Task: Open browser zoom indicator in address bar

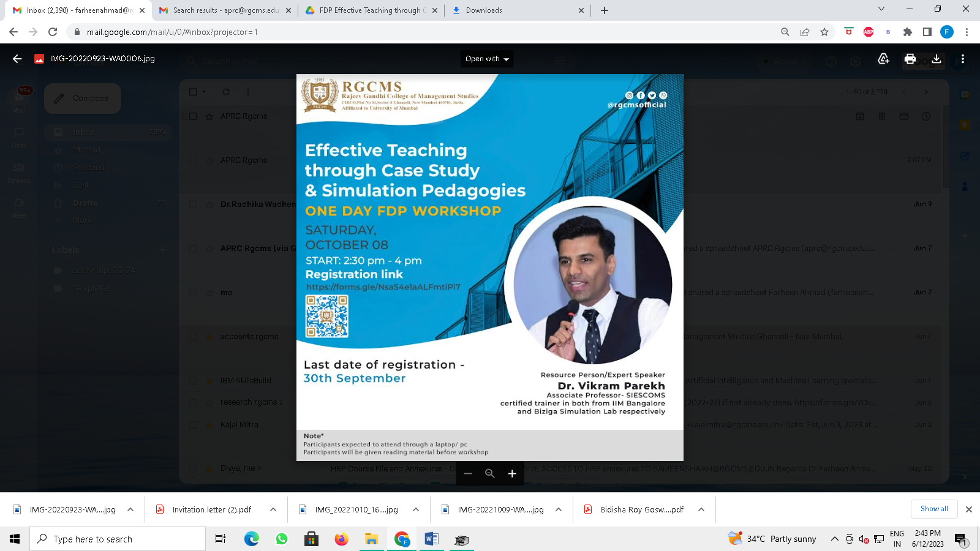Action: (785, 32)
